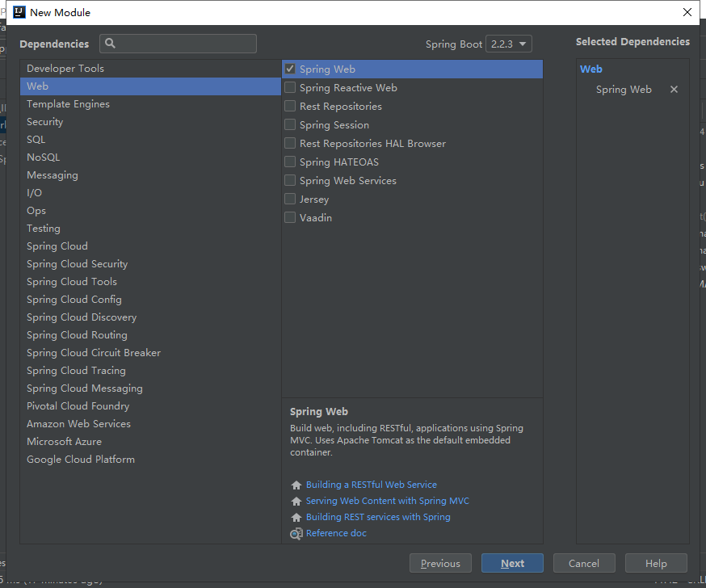
Task: Click home icon beside Building REST services guide
Action: pos(296,518)
